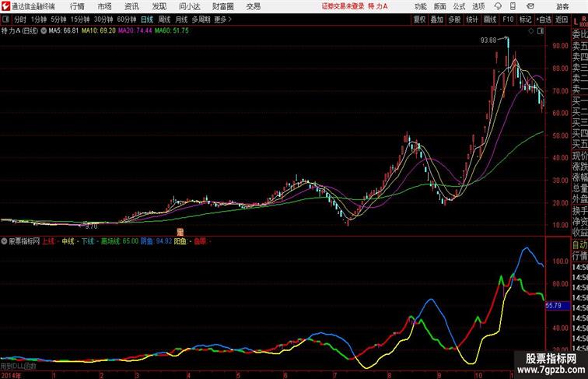The width and height of the screenshot is (588, 379).
Task: Click the 多股 multi-stock button
Action: click(x=454, y=19)
